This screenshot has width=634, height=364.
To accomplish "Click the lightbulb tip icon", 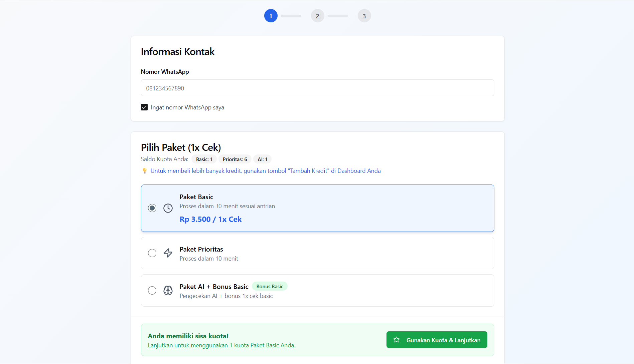I will pyautogui.click(x=145, y=171).
